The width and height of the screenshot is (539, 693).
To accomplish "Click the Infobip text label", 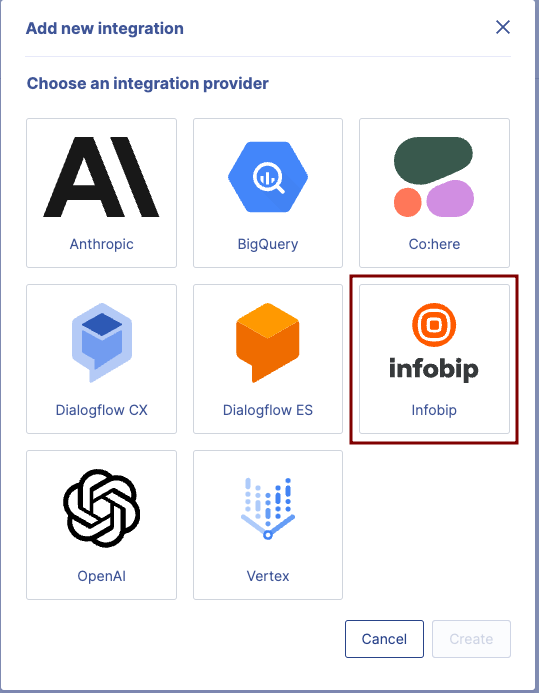I will tap(434, 410).
